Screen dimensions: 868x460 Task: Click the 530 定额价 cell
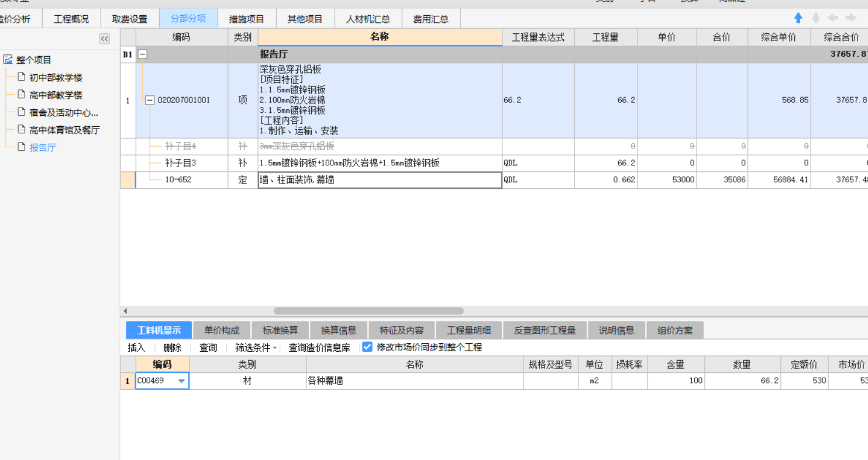coord(804,381)
